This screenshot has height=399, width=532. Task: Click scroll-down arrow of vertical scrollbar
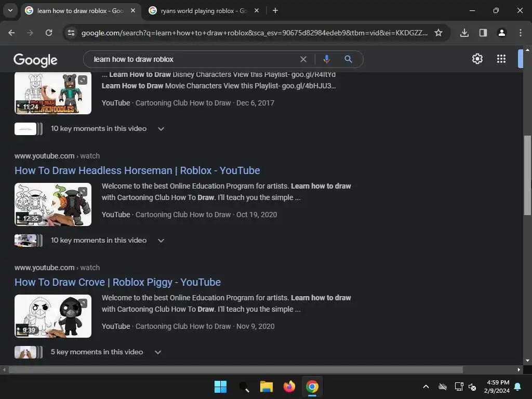pos(527,361)
